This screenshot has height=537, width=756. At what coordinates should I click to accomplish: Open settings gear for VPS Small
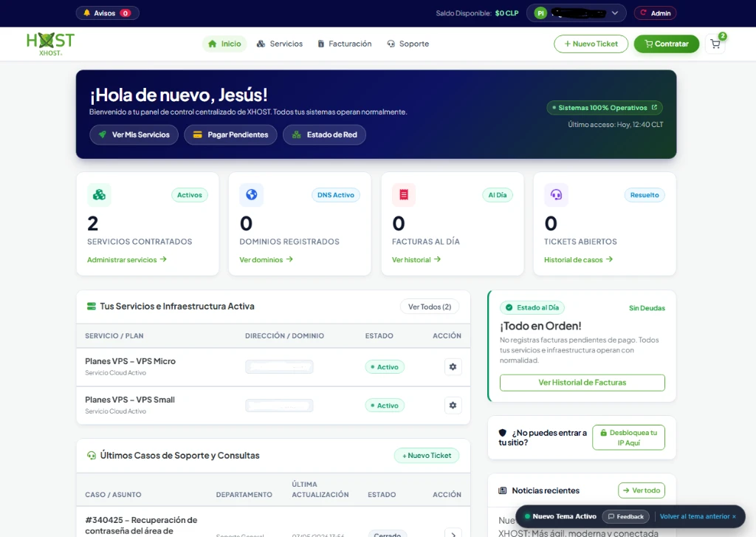453,406
